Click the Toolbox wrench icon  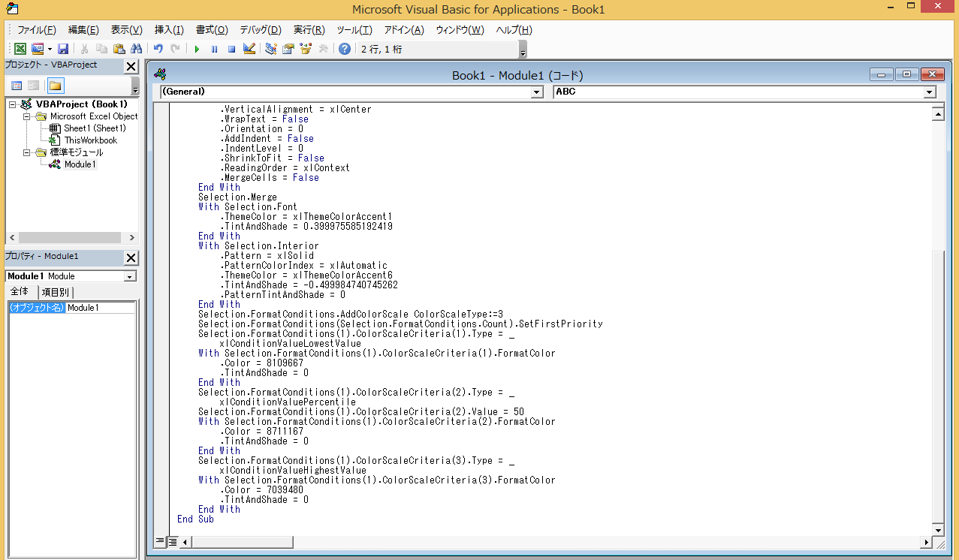pyautogui.click(x=323, y=49)
